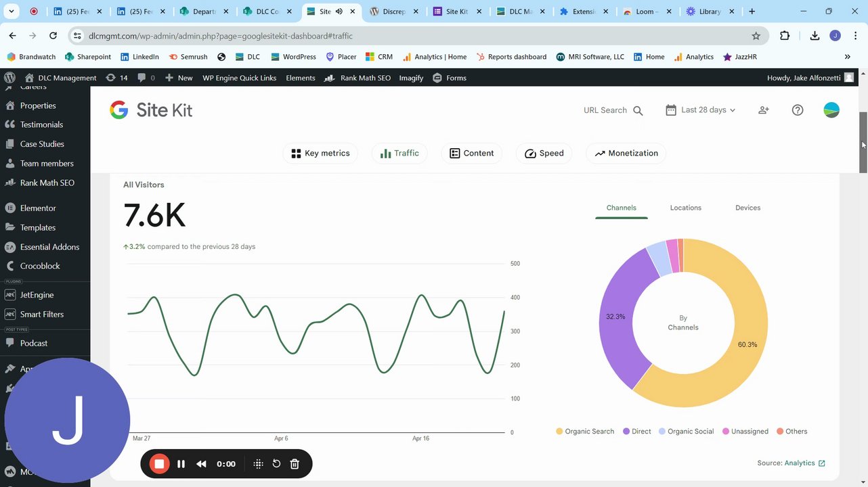Click the add user sharing icon
The height and width of the screenshot is (487, 868).
[x=764, y=110]
